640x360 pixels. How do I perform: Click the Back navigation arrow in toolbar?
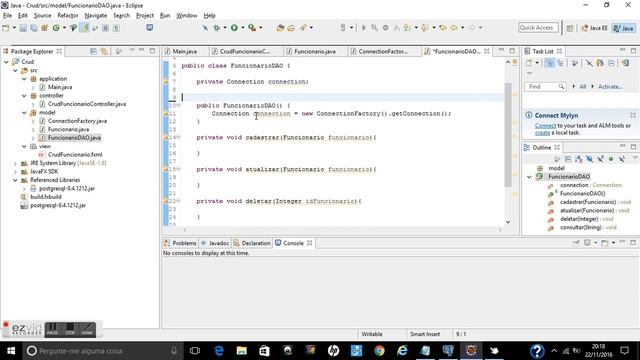pyautogui.click(x=453, y=28)
